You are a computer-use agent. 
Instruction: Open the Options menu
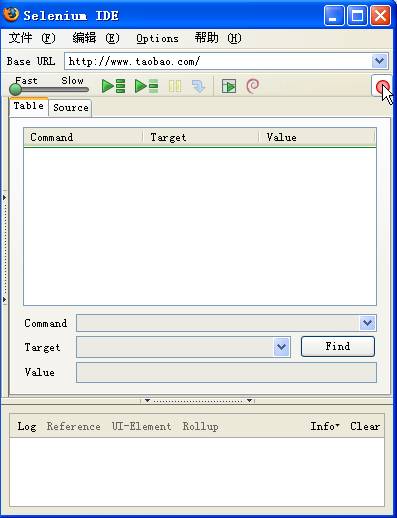157,39
